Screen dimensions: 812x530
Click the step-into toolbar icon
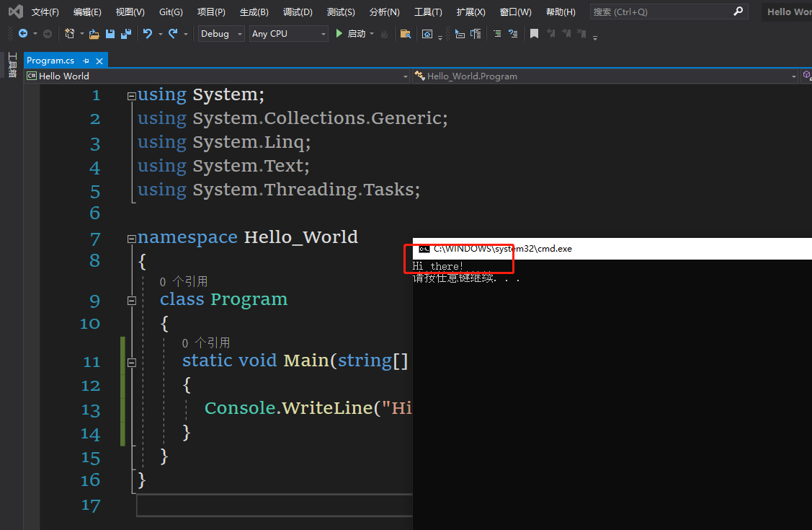(460, 34)
